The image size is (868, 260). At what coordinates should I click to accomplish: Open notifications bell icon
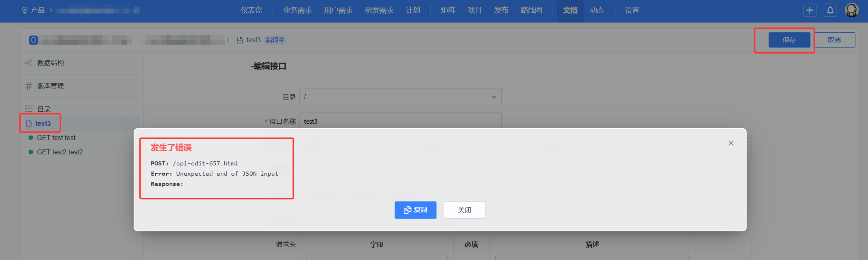tap(830, 10)
